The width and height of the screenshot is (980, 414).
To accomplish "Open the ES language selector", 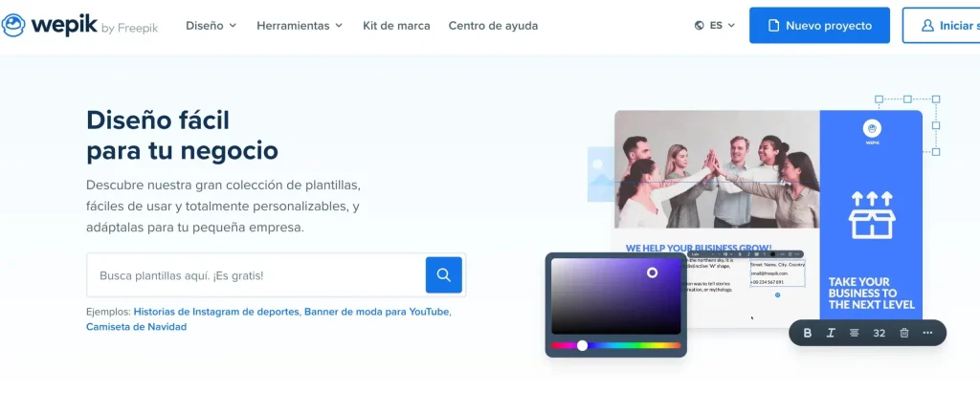I will pos(715,26).
